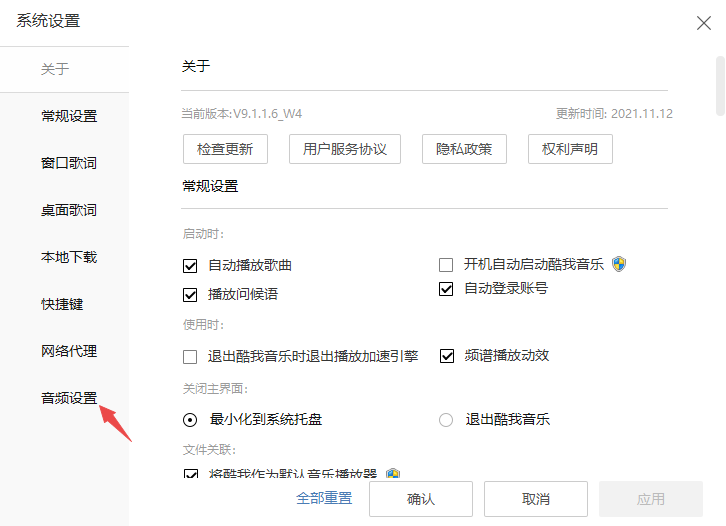Choose 退出酷我音乐 radio option
726x526 pixels.
pyautogui.click(x=446, y=420)
